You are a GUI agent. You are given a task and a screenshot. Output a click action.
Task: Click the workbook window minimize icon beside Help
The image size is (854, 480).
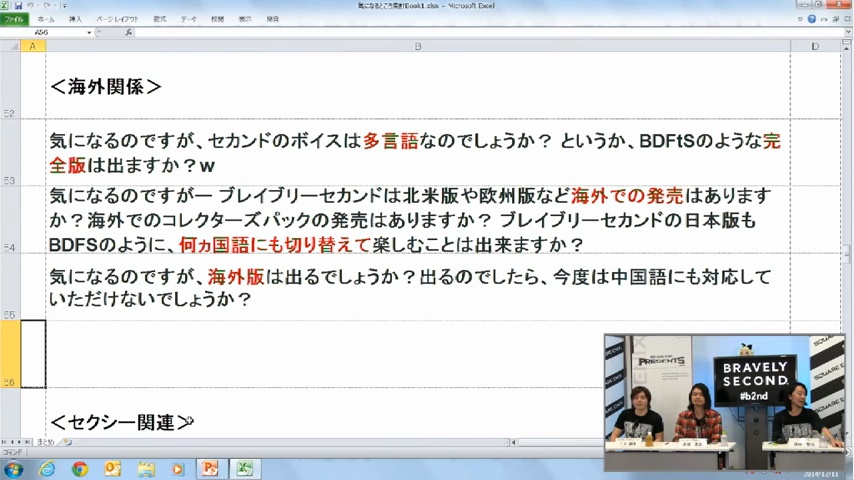[824, 19]
